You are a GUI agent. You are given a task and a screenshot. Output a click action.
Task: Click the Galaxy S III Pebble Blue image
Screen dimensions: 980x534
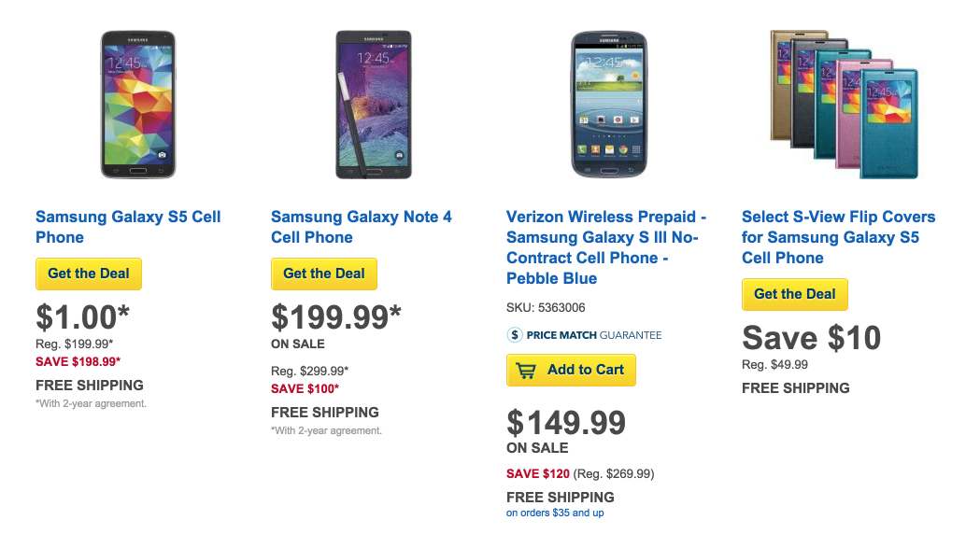click(607, 104)
